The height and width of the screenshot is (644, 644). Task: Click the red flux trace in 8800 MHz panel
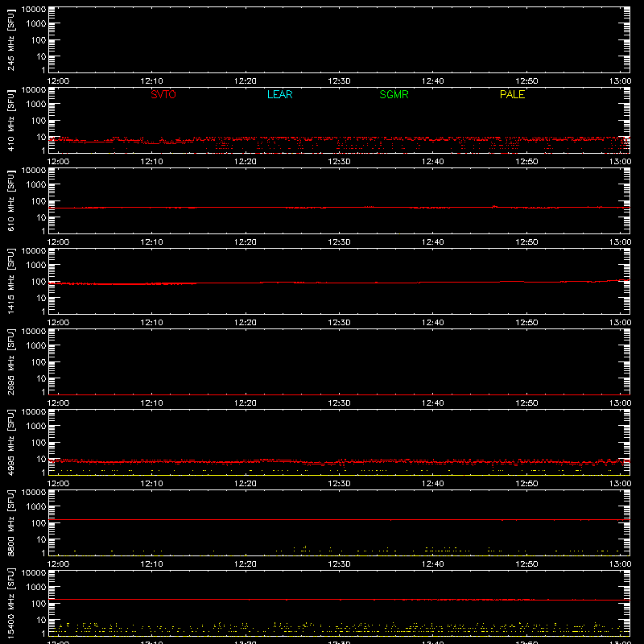(339, 519)
